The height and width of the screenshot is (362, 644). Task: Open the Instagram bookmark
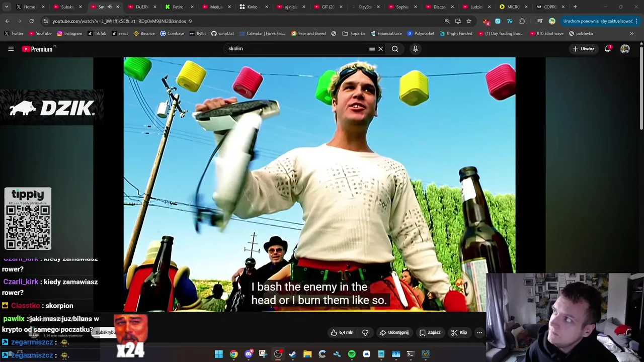tap(69, 34)
